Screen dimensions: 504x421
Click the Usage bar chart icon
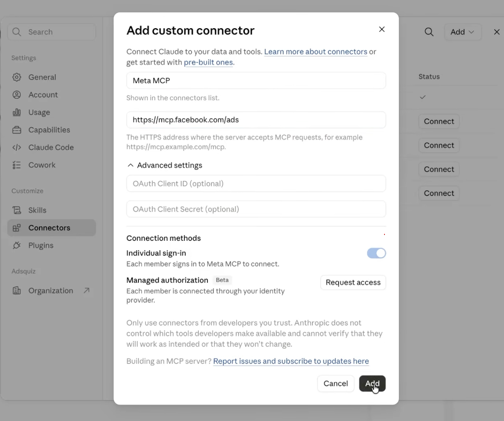[x=17, y=112]
